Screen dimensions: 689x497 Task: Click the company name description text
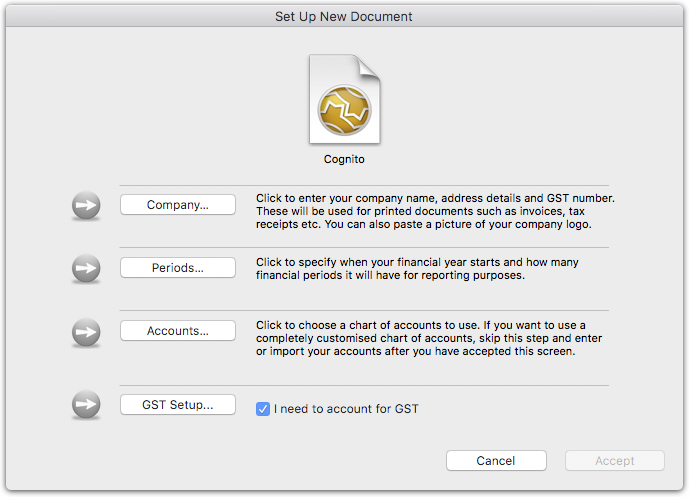pyautogui.click(x=435, y=211)
